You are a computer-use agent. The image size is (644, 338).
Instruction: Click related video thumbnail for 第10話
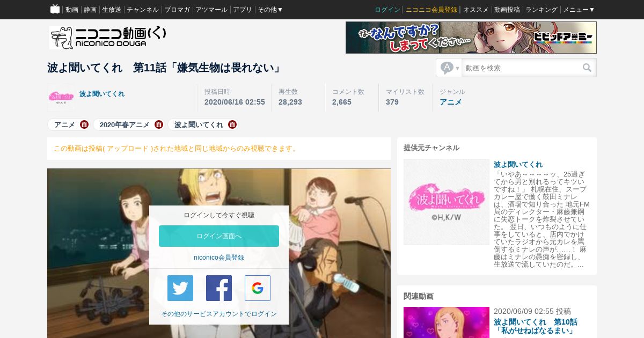447,322
